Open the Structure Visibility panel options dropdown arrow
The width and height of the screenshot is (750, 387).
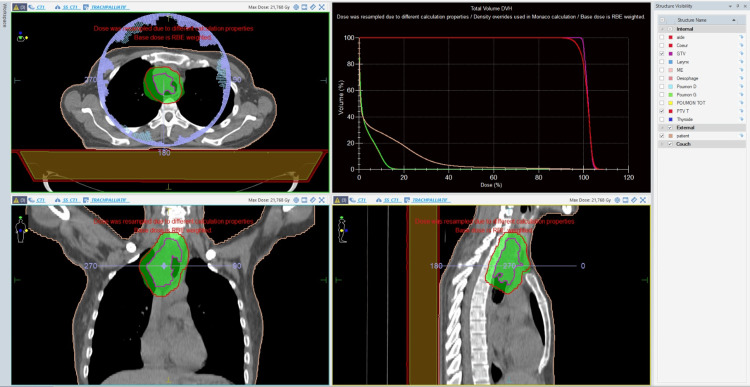click(730, 6)
